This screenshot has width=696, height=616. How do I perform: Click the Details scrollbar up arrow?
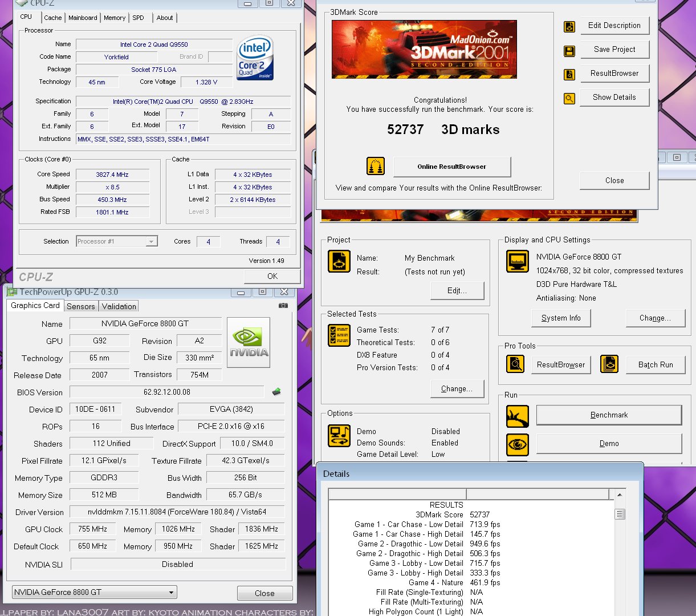620,495
